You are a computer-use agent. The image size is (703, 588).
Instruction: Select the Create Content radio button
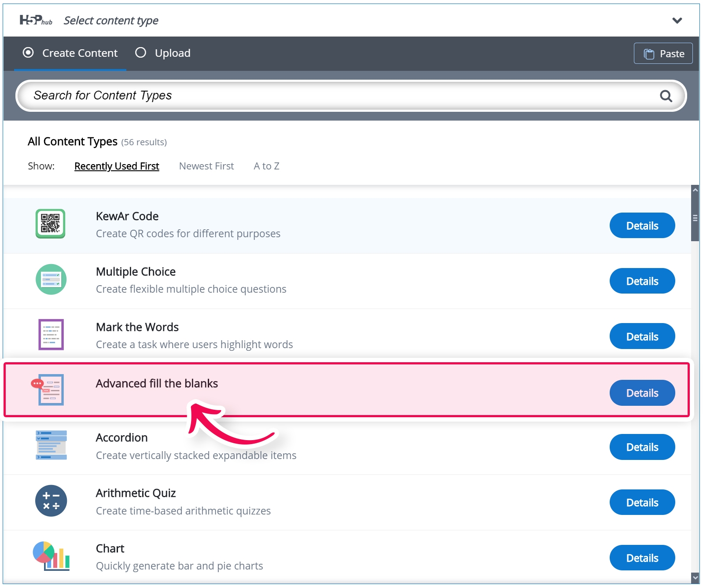pyautogui.click(x=28, y=53)
